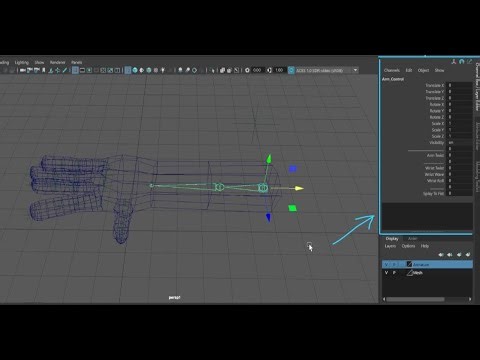Image resolution: width=480 pixels, height=360 pixels.
Task: Click the Visibility channel value "on"
Action: (x=459, y=142)
